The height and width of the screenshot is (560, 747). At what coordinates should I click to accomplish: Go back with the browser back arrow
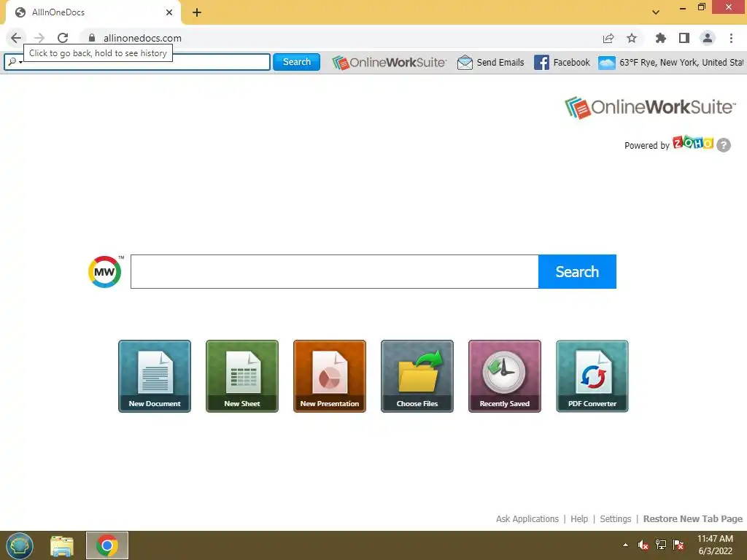click(16, 38)
